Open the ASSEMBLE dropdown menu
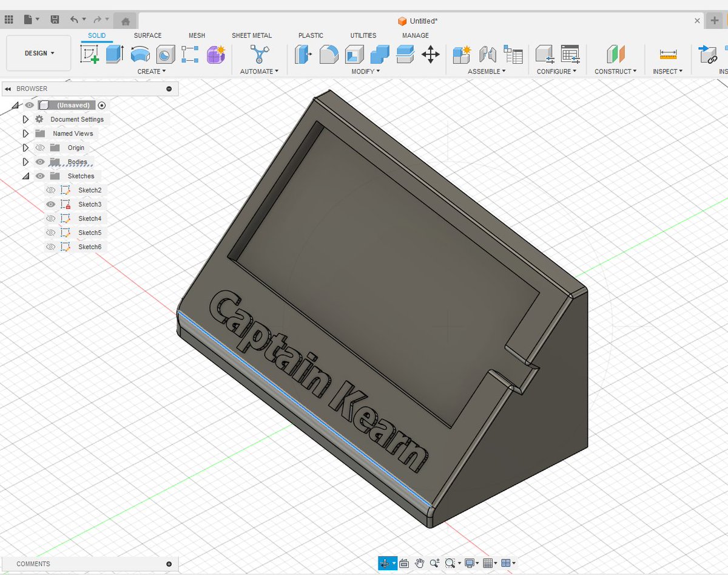This screenshot has height=575, width=728. pyautogui.click(x=487, y=72)
